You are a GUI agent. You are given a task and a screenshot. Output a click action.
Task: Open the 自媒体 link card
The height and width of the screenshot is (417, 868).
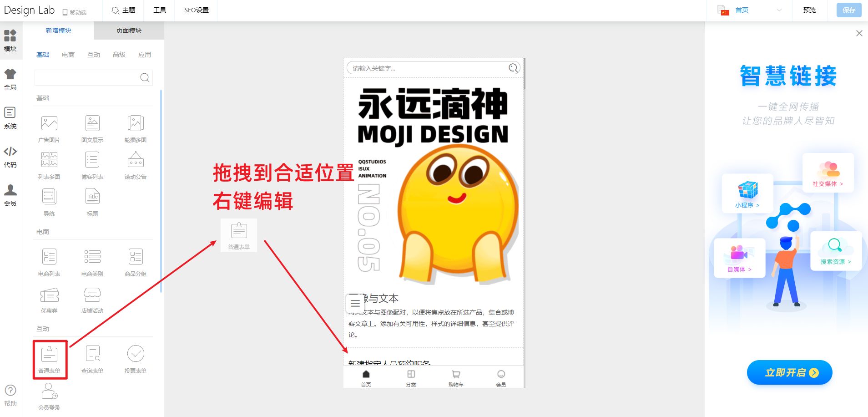click(740, 258)
